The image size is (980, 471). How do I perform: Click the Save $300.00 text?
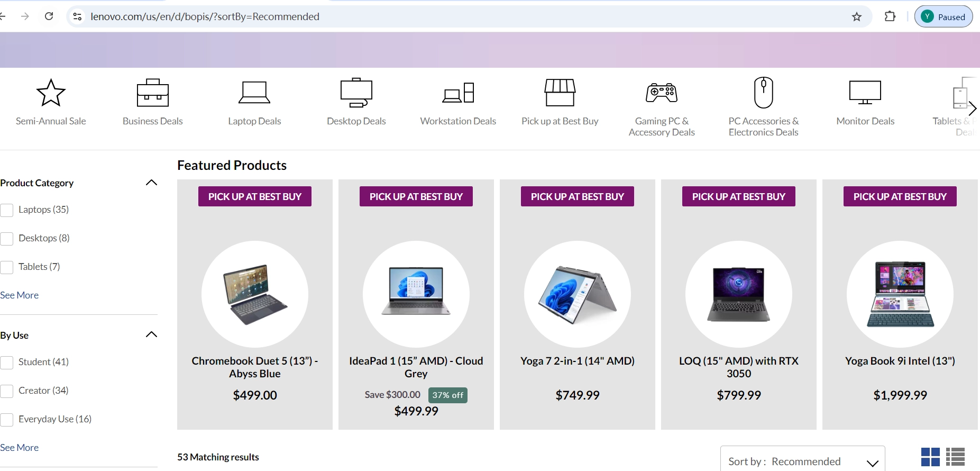pos(392,395)
